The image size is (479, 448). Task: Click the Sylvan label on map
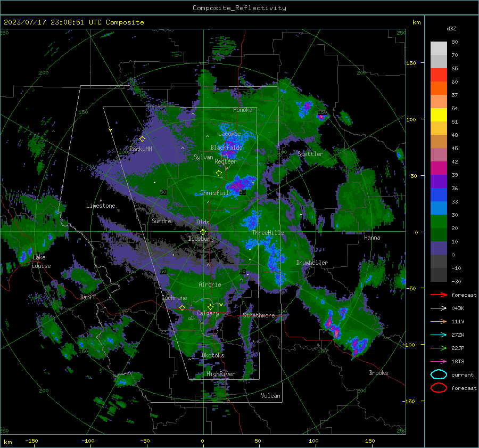pos(203,157)
